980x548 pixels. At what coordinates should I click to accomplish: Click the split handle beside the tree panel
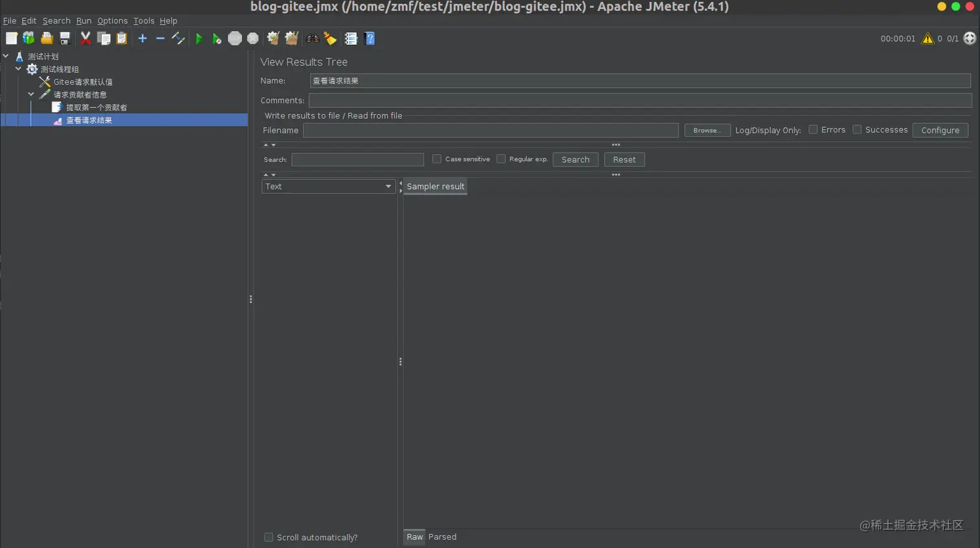coord(251,299)
